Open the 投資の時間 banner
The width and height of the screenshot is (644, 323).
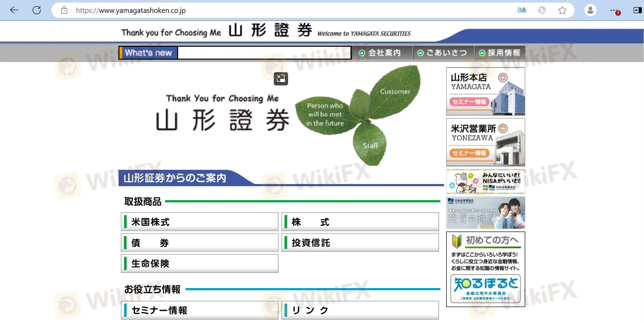[486, 213]
